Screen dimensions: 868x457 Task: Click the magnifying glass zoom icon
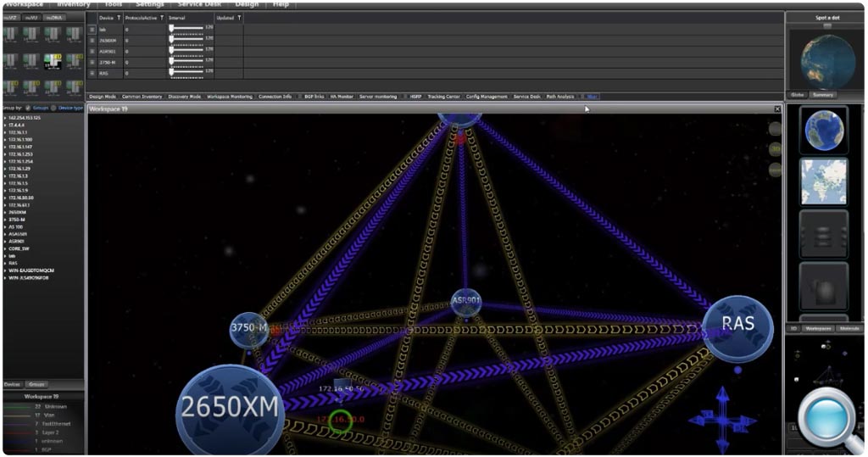click(829, 421)
